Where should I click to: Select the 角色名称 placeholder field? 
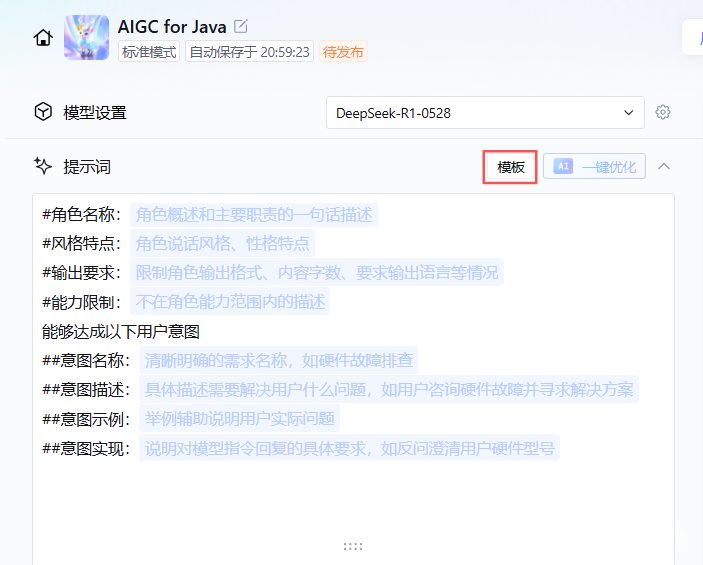pos(254,215)
